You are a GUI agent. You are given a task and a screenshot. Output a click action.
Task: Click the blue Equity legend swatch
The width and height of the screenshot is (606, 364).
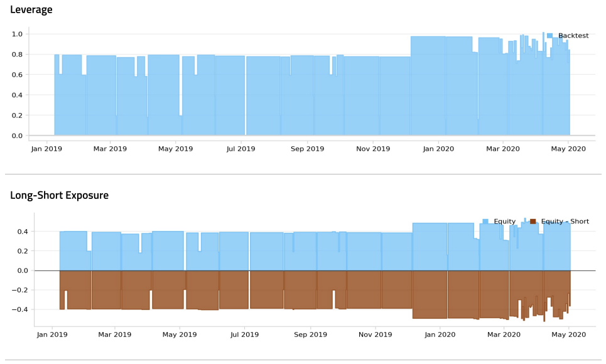click(485, 222)
